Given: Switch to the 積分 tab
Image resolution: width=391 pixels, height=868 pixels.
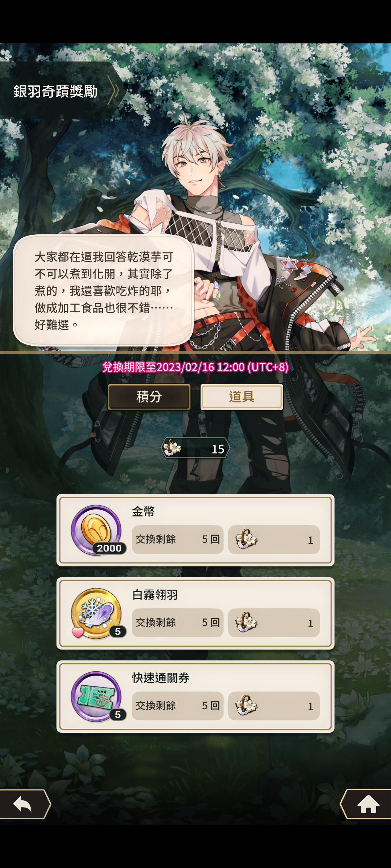Looking at the screenshot, I should coord(149,397).
